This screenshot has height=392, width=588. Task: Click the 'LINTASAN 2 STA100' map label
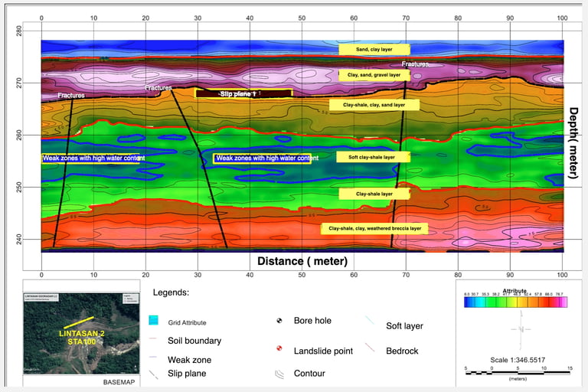(x=81, y=337)
